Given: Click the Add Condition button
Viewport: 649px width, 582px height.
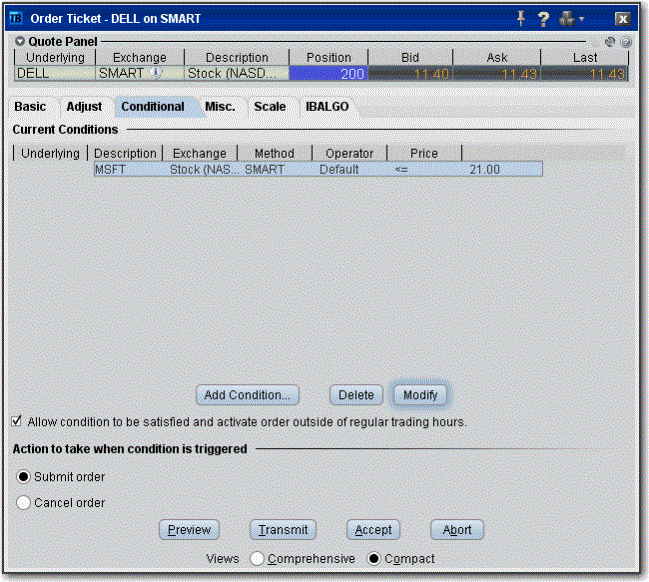Looking at the screenshot, I should [x=246, y=395].
